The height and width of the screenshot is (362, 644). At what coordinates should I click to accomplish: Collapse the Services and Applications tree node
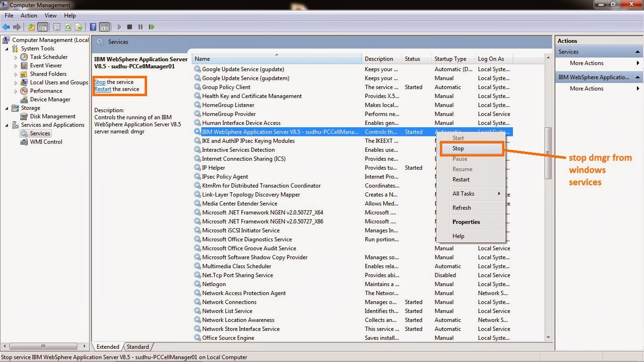(6, 125)
